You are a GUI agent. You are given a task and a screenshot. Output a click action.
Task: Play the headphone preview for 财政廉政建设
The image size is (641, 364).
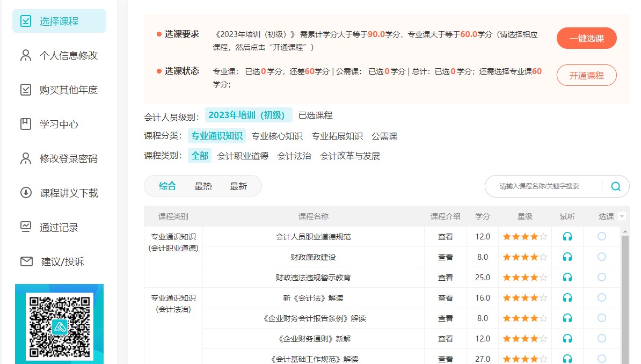tap(567, 257)
